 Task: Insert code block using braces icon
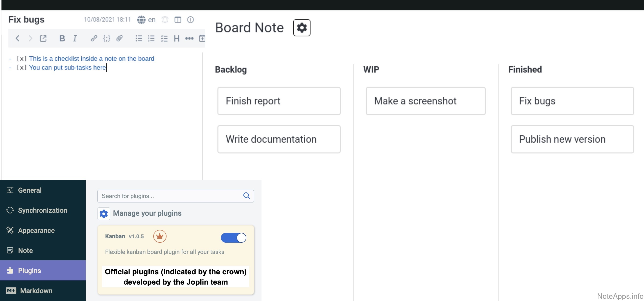pos(107,38)
